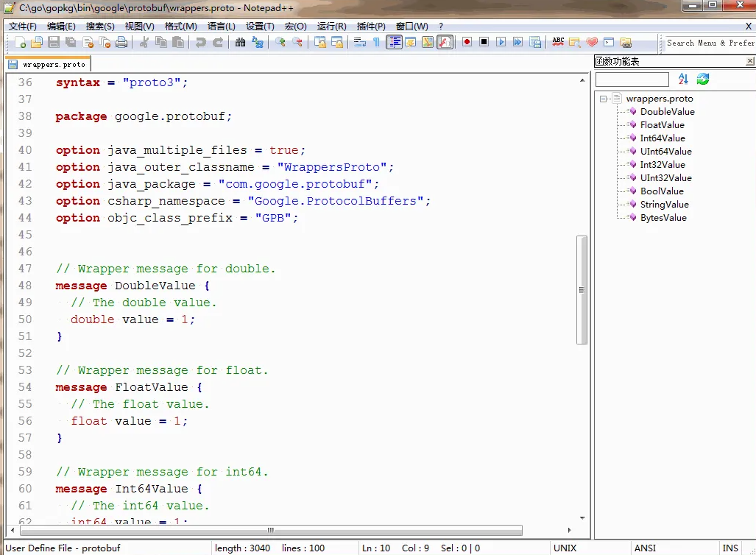Image resolution: width=756 pixels, height=555 pixels.
Task: Select FloatValue in the function list
Action: click(x=662, y=125)
